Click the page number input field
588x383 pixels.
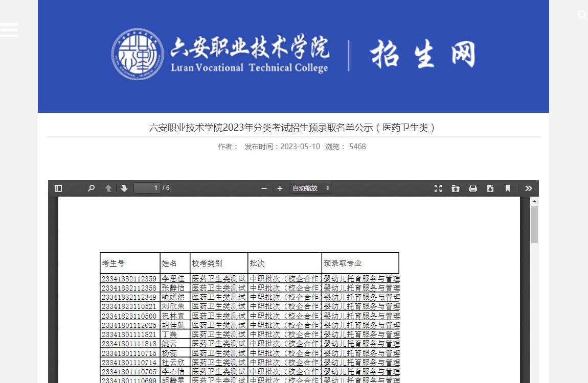pyautogui.click(x=147, y=188)
